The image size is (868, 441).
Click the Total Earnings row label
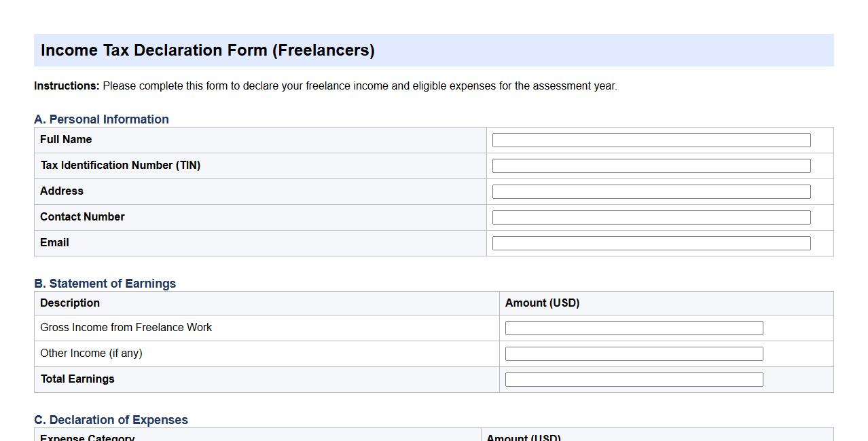tap(77, 379)
